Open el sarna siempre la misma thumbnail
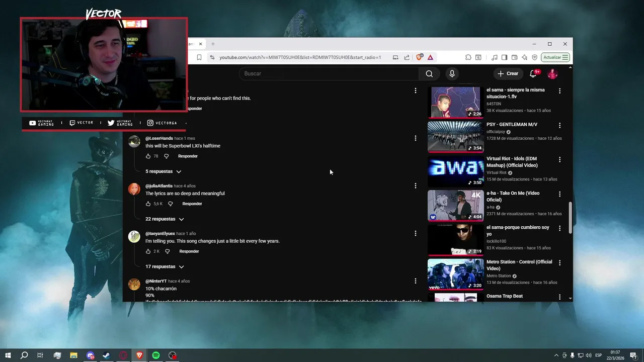 455,103
